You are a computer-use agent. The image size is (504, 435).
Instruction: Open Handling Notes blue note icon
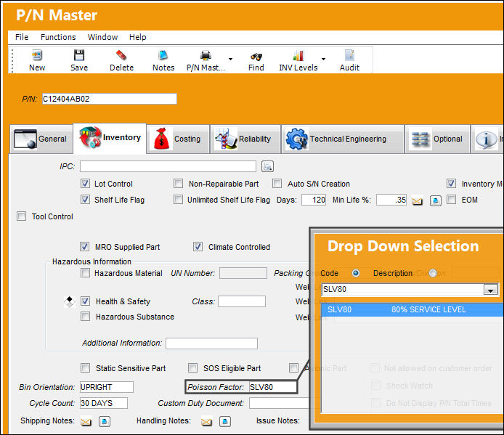tap(225, 421)
